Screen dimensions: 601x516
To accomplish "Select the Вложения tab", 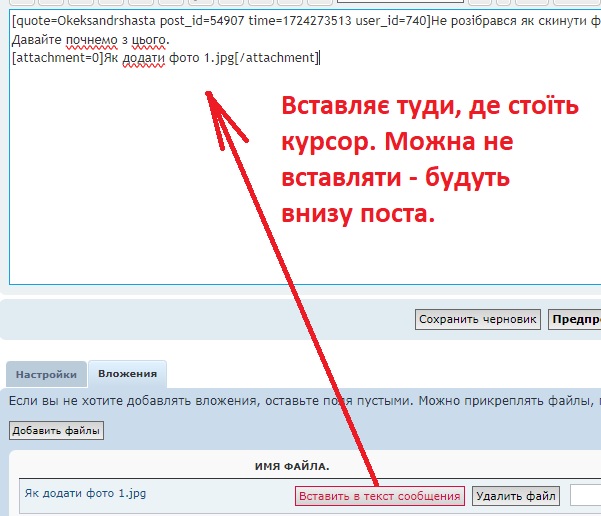I will pyautogui.click(x=127, y=375).
